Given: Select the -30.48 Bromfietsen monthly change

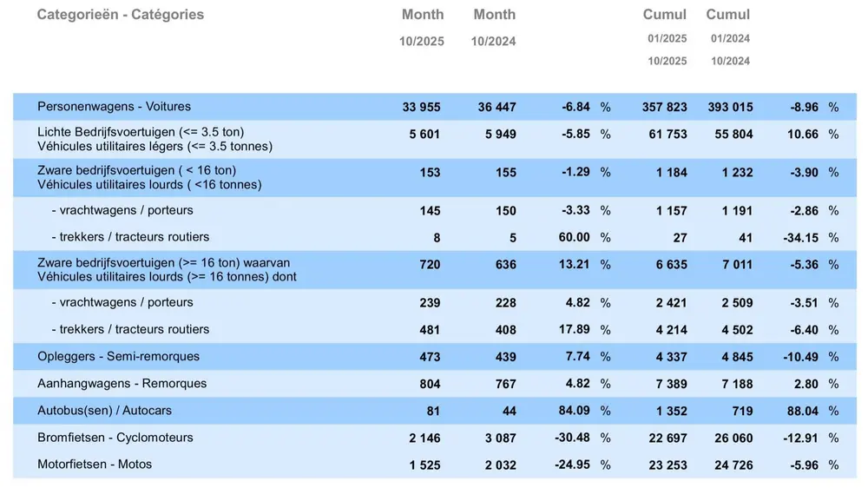Looking at the screenshot, I should click(x=572, y=438).
